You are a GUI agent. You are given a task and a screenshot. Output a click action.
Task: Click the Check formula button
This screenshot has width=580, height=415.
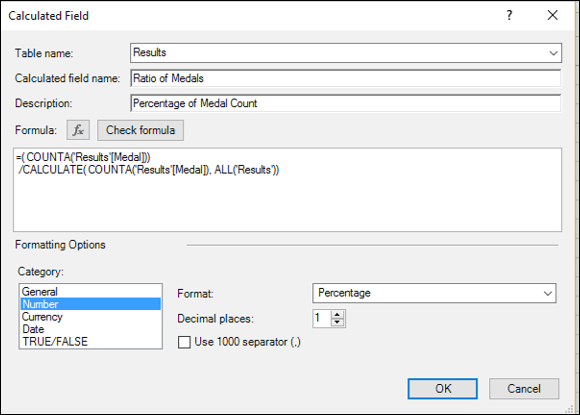click(x=140, y=130)
